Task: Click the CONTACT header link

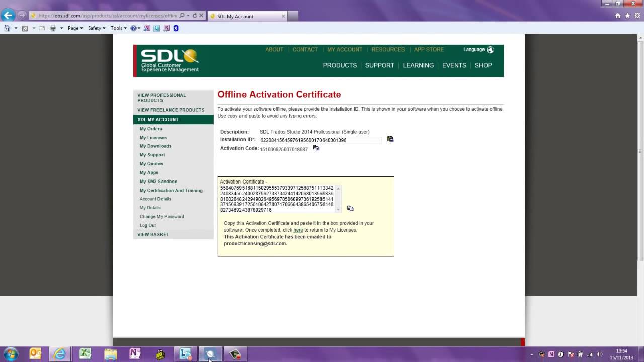Action: tap(305, 50)
